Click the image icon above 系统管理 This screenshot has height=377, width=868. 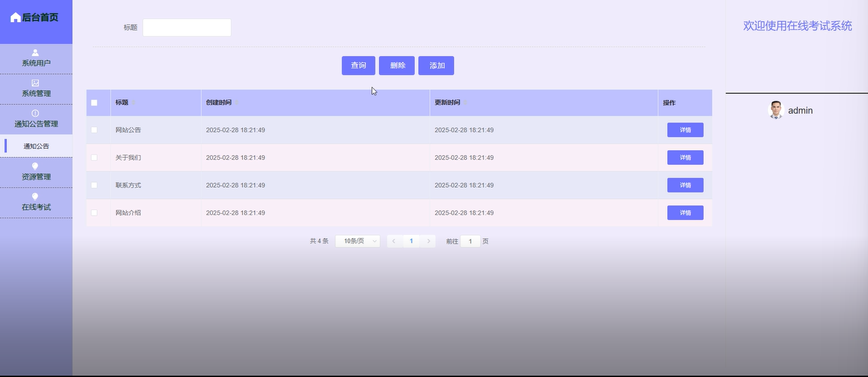click(x=35, y=83)
